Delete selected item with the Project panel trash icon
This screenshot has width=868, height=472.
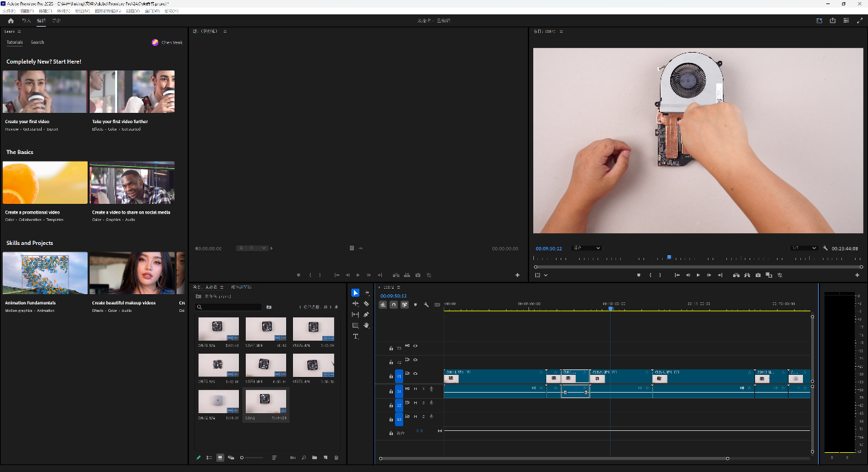coord(336,458)
